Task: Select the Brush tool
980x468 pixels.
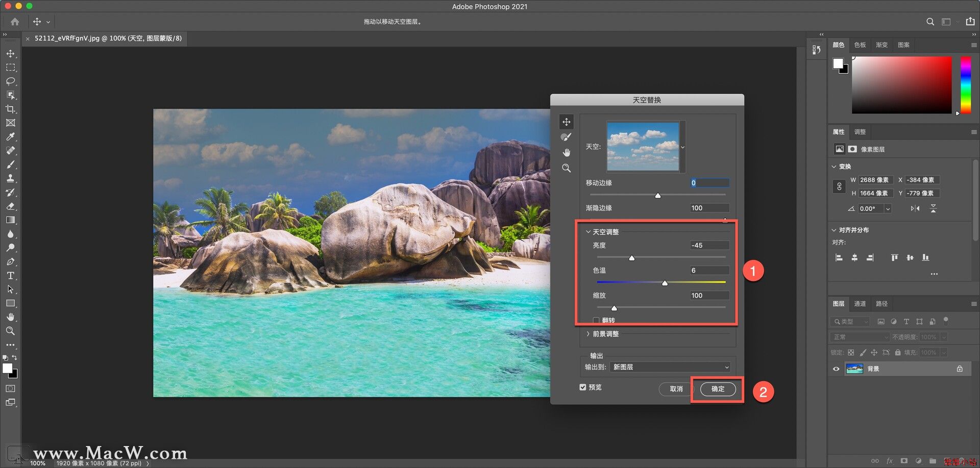Action: point(10,165)
